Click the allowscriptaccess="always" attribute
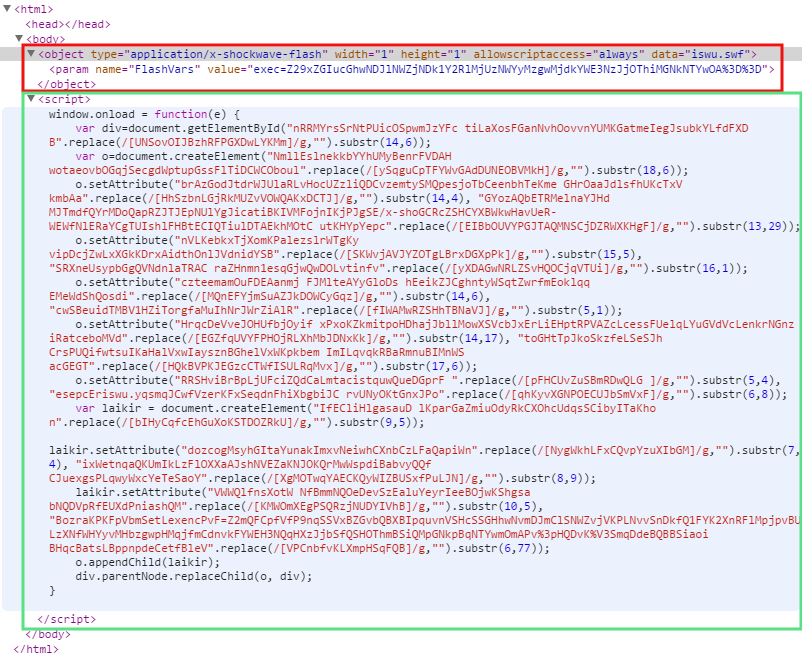 pos(559,54)
